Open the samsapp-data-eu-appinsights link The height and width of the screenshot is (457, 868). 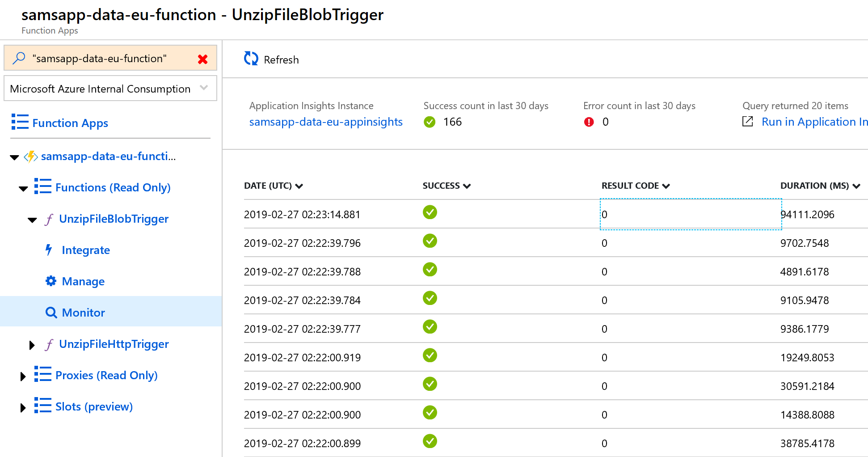(x=325, y=122)
